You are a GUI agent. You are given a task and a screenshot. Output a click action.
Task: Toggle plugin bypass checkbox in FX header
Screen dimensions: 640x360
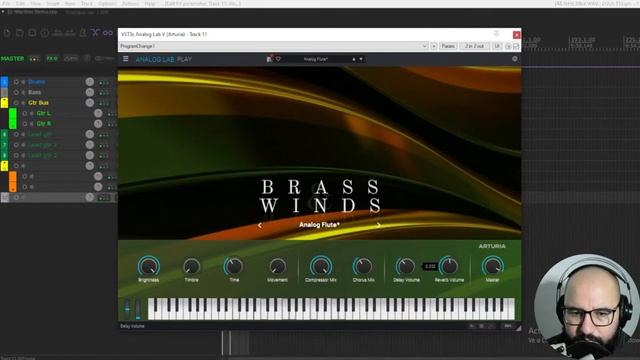click(x=516, y=47)
